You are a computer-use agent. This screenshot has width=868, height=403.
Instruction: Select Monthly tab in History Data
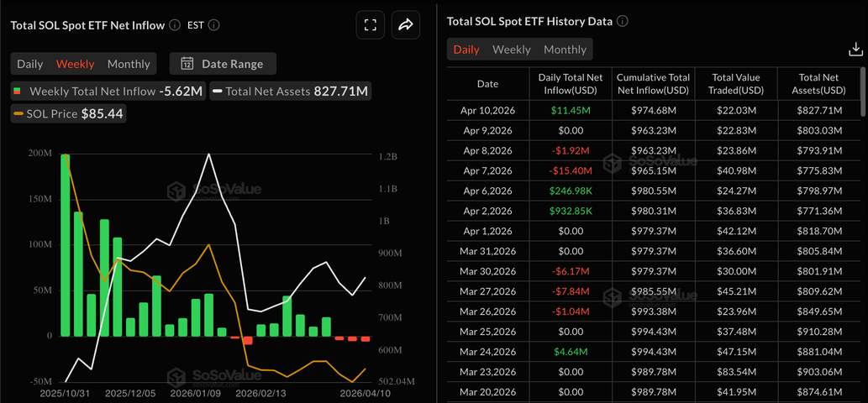coord(565,50)
